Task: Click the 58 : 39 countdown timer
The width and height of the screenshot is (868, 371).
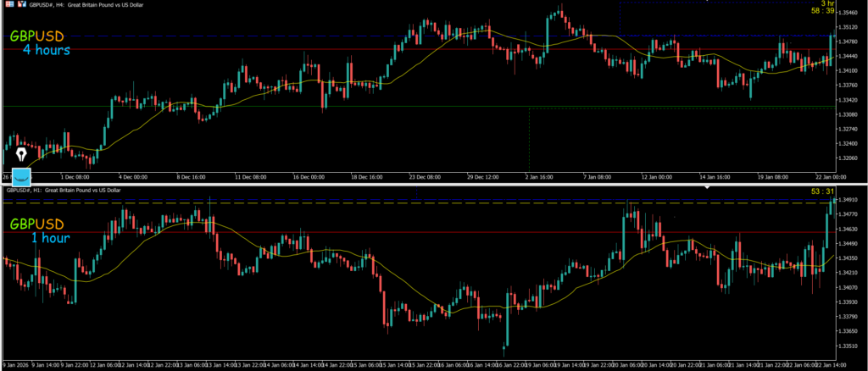Action: (824, 11)
